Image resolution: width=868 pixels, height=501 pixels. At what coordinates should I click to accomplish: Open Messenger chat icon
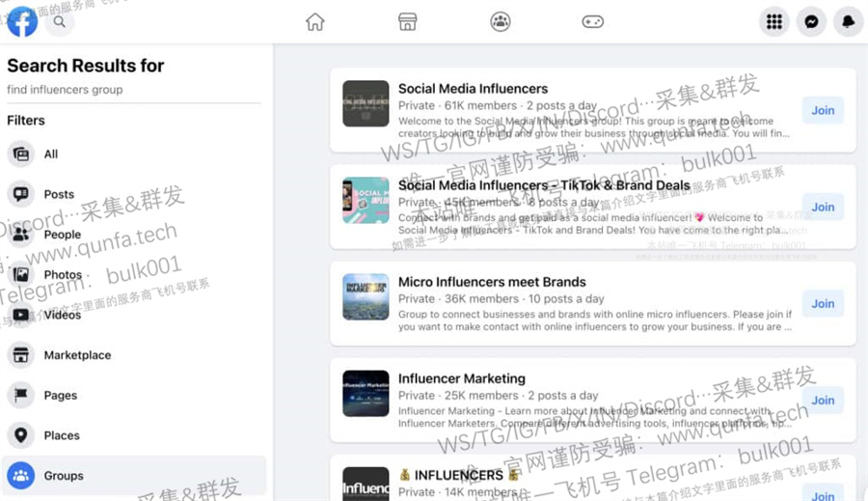[811, 21]
